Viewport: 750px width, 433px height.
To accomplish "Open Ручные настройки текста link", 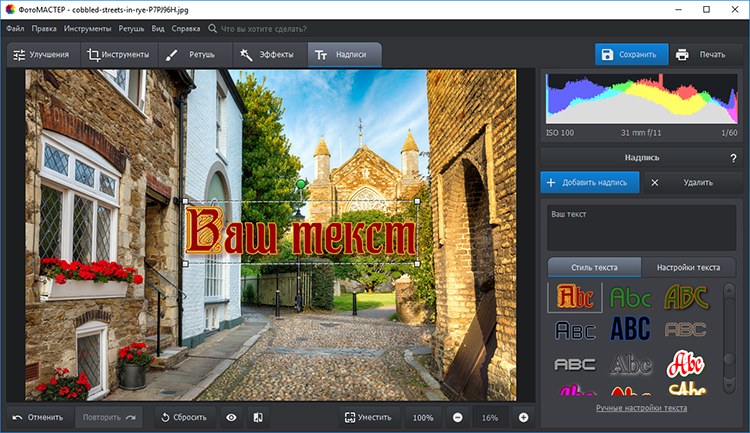I will 641,408.
